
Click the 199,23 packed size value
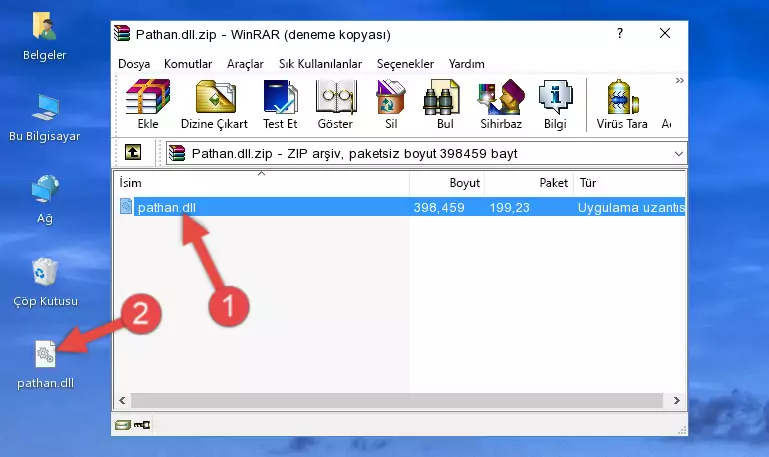(510, 207)
